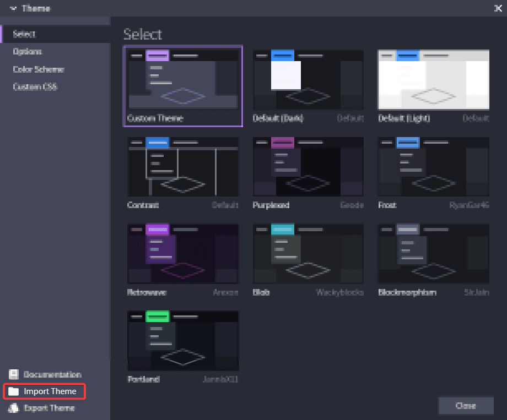Choose the Default (Dark) theme thumbnail

[x=308, y=79]
